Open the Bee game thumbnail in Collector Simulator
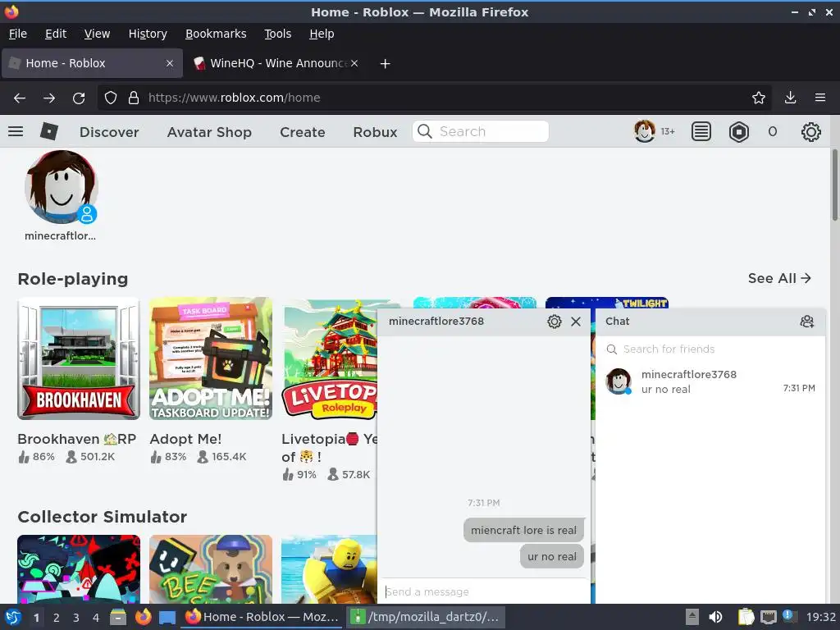This screenshot has height=630, width=840. 211,569
